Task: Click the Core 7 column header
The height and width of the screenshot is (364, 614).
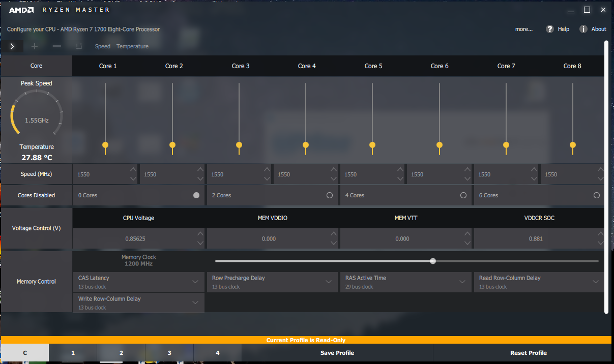Action: [x=506, y=66]
